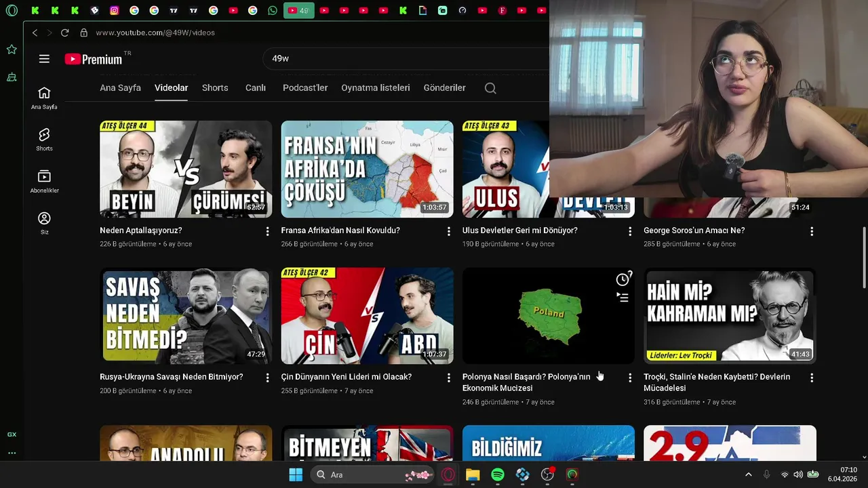
Task: Click the Windows Start button
Action: click(x=296, y=474)
